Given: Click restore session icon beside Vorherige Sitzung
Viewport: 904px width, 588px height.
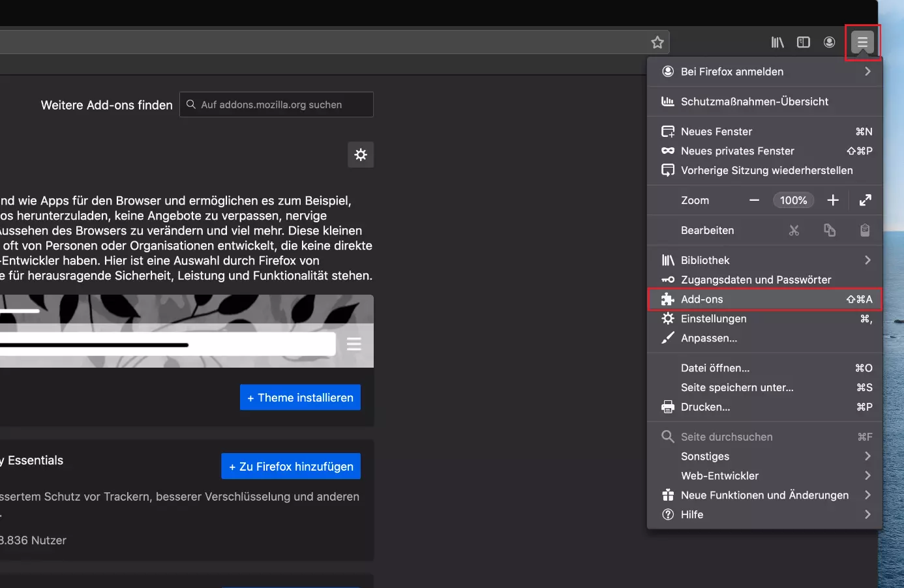Looking at the screenshot, I should (x=668, y=171).
